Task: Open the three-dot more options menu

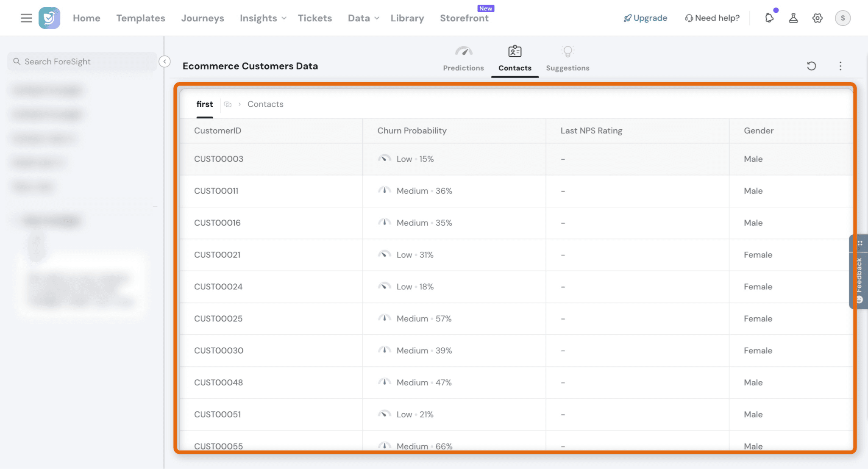Action: [840, 66]
